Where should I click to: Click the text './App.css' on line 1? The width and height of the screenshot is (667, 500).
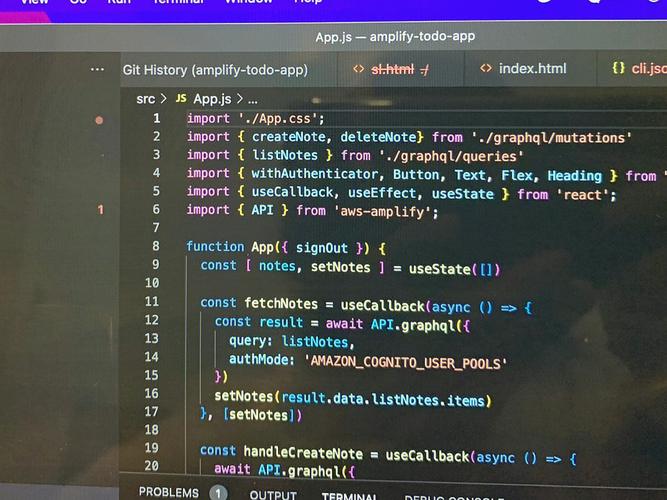click(278, 118)
